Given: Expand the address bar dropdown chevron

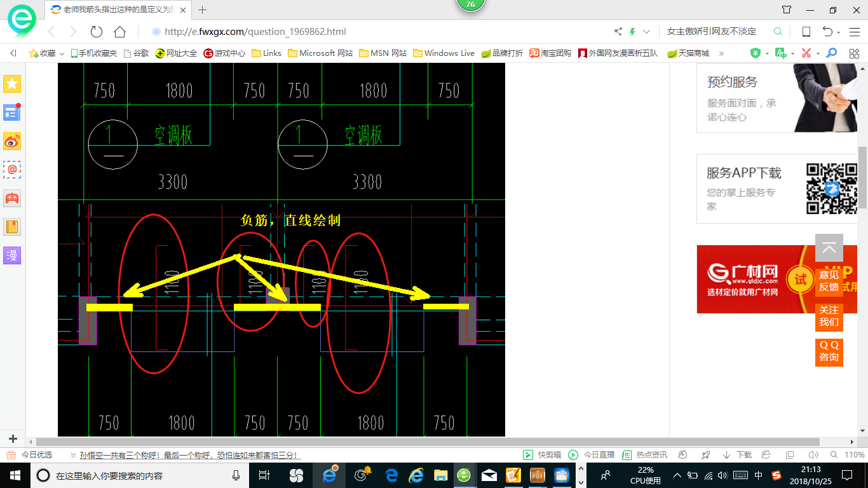Looking at the screenshot, I should coord(647,32).
